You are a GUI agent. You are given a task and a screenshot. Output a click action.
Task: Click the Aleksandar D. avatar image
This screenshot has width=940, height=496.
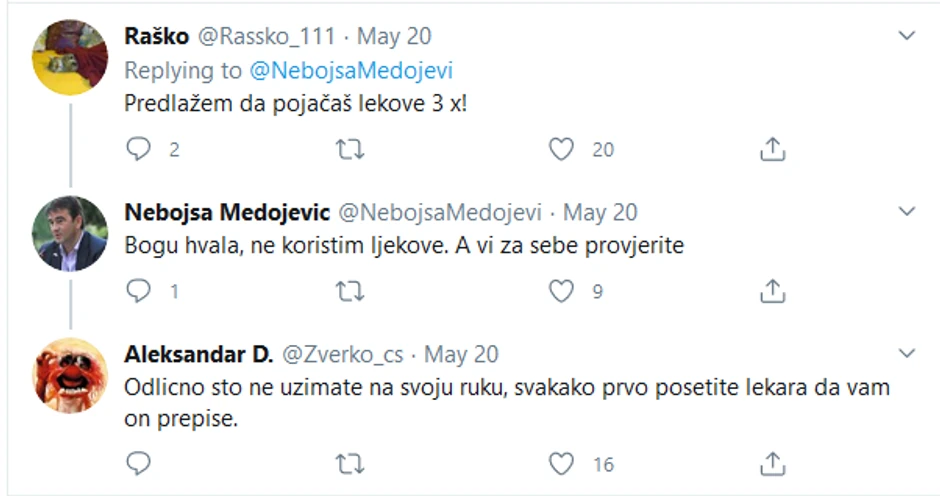coord(70,376)
